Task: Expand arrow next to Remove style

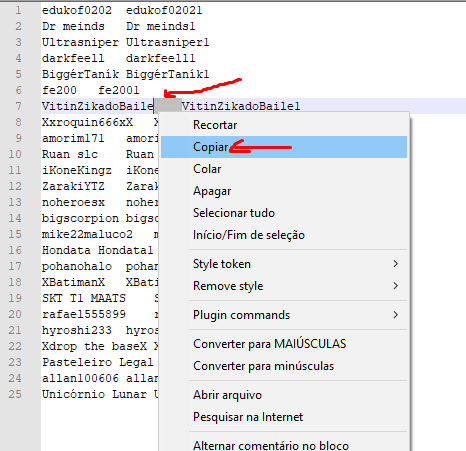Action: (x=395, y=286)
